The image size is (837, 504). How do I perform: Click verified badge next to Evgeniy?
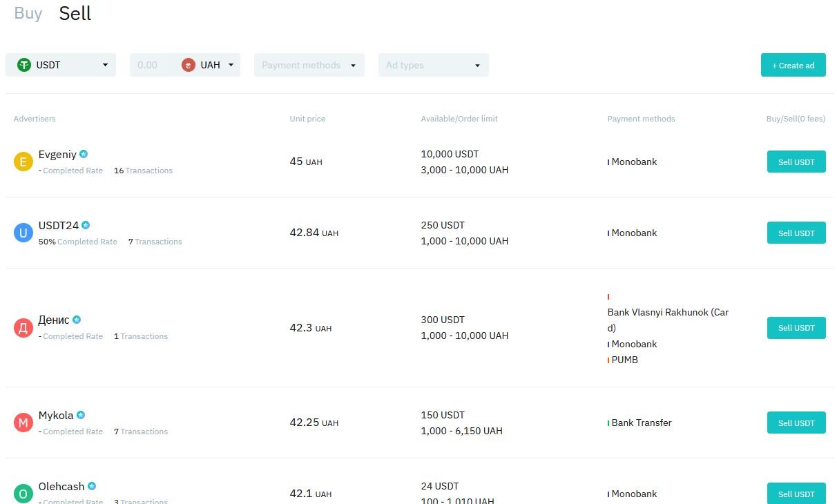[x=84, y=154]
